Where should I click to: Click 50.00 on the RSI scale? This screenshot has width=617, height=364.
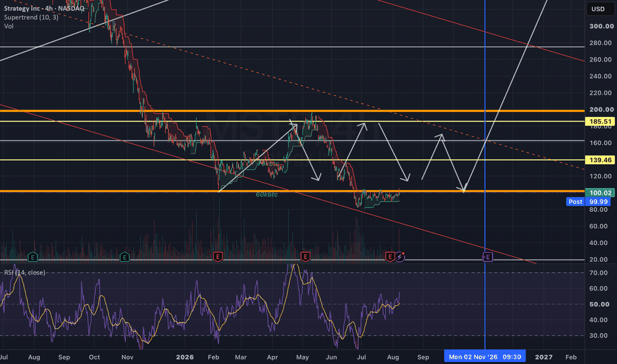(x=599, y=304)
